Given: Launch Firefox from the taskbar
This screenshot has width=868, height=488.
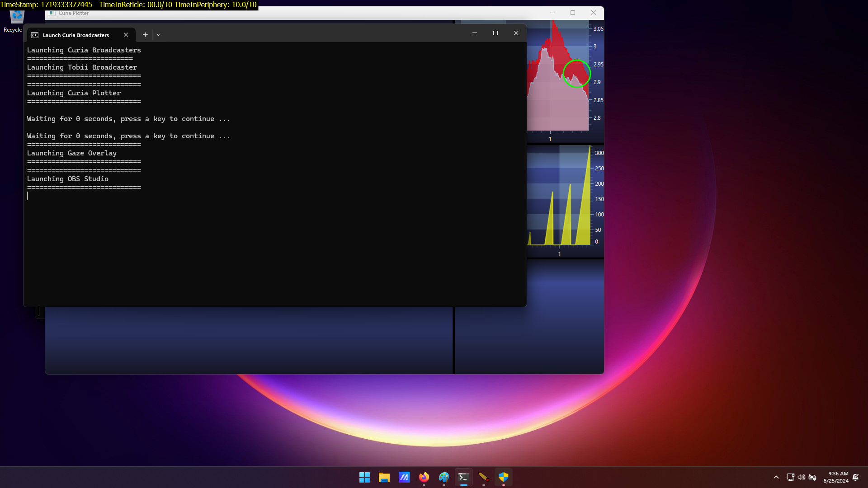Looking at the screenshot, I should [424, 477].
